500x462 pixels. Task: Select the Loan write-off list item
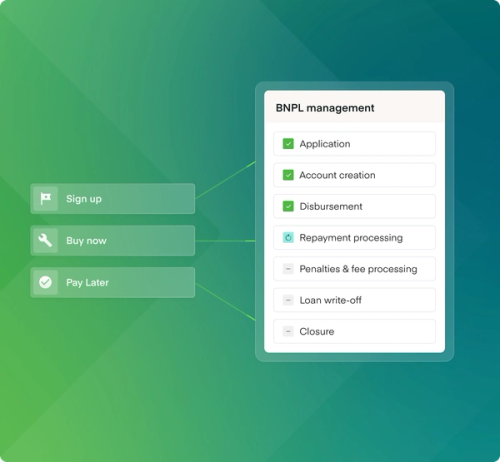[x=354, y=300]
